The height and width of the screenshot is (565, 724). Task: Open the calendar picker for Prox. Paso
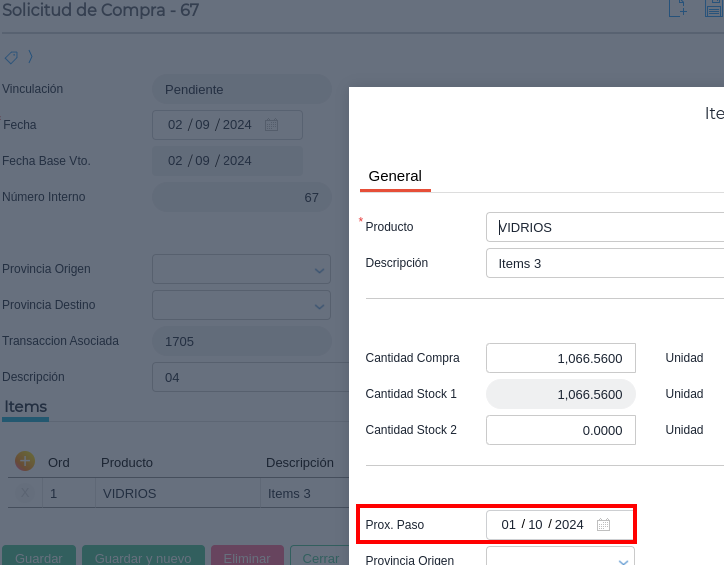[x=603, y=525]
